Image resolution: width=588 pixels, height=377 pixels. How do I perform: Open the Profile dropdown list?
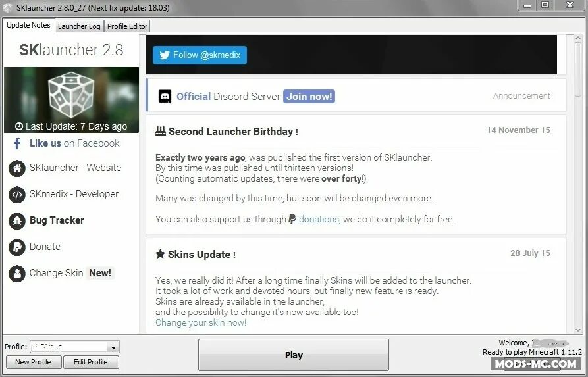(113, 347)
